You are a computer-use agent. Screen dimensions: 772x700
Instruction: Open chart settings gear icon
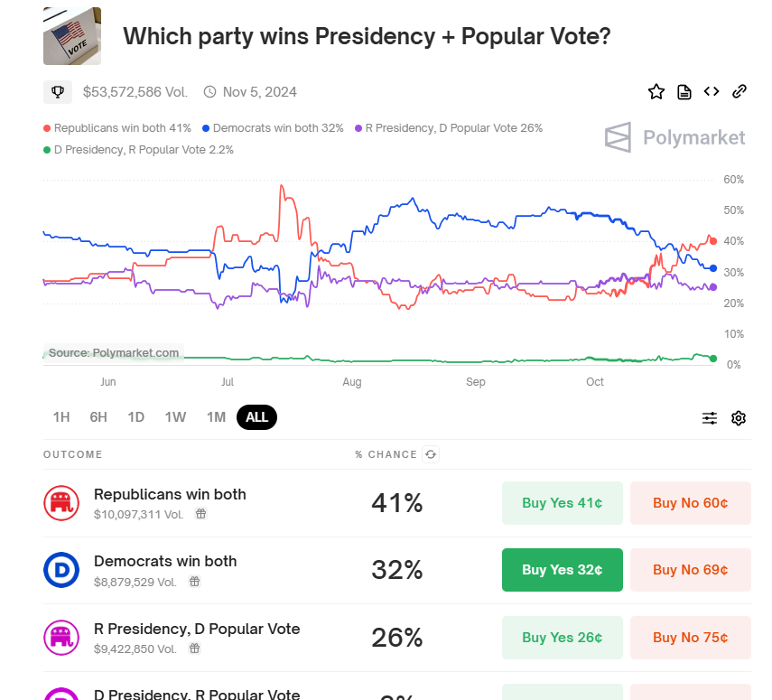click(x=739, y=417)
